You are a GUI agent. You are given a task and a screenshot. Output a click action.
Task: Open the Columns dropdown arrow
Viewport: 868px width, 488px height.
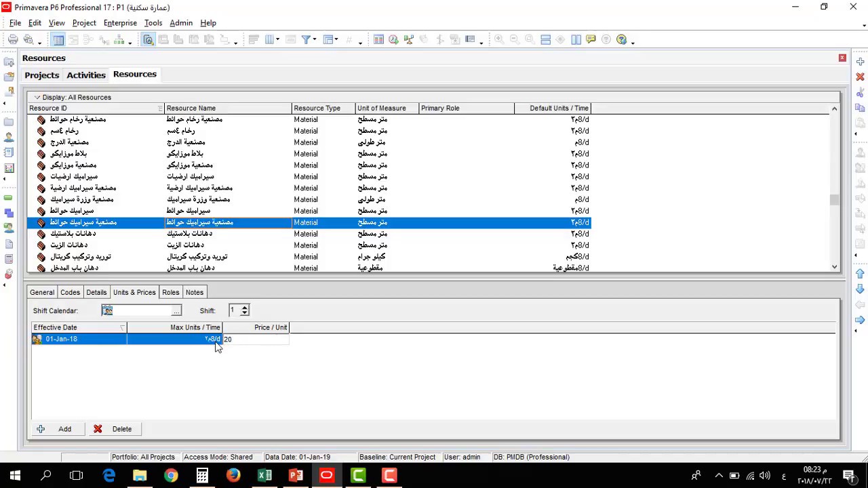(278, 41)
